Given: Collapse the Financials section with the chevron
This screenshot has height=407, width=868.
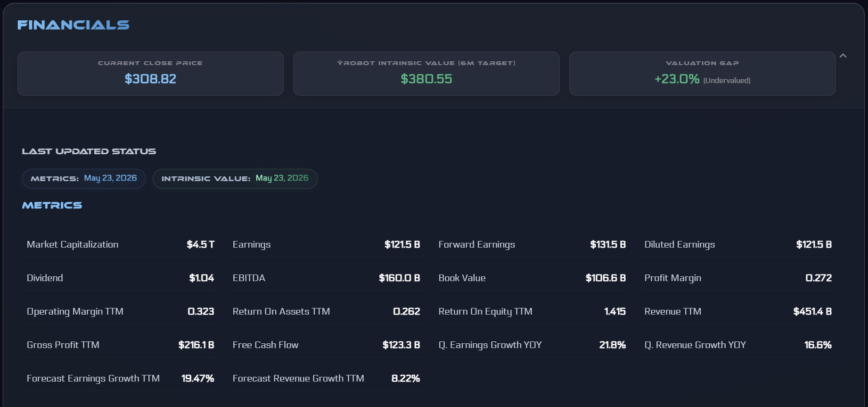Looking at the screenshot, I should [x=843, y=56].
